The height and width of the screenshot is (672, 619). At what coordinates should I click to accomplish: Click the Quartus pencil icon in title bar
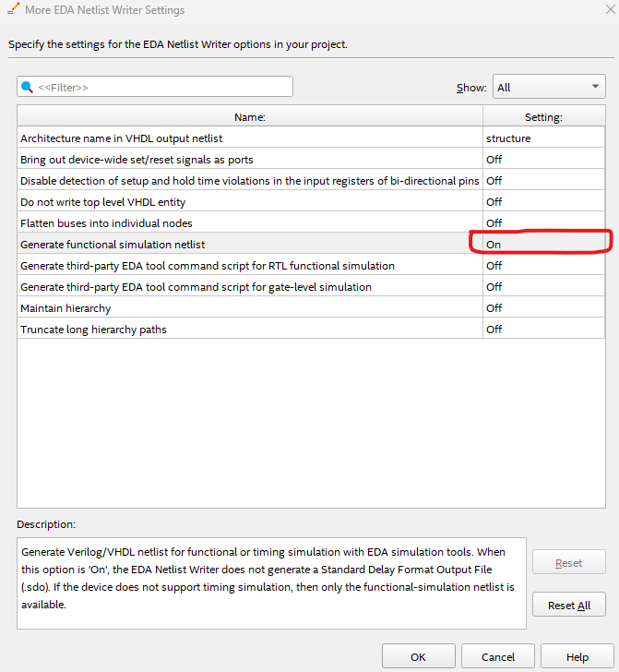(15, 10)
